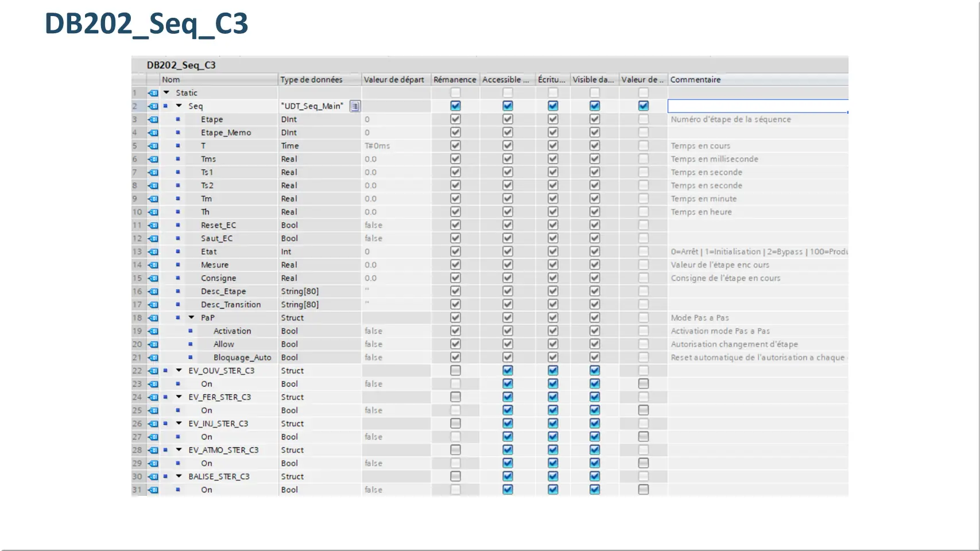
Task: Click the data block icon on EV_OUV_STER_C3 row
Action: click(x=153, y=371)
